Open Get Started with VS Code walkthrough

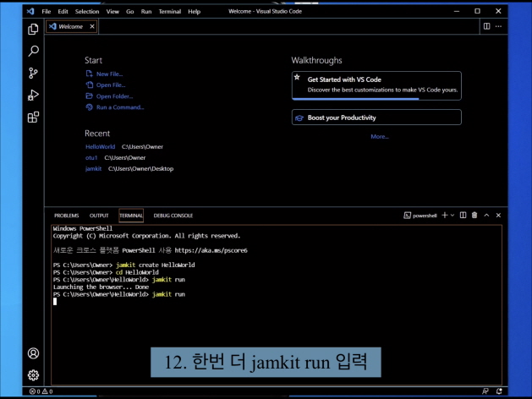click(x=376, y=85)
